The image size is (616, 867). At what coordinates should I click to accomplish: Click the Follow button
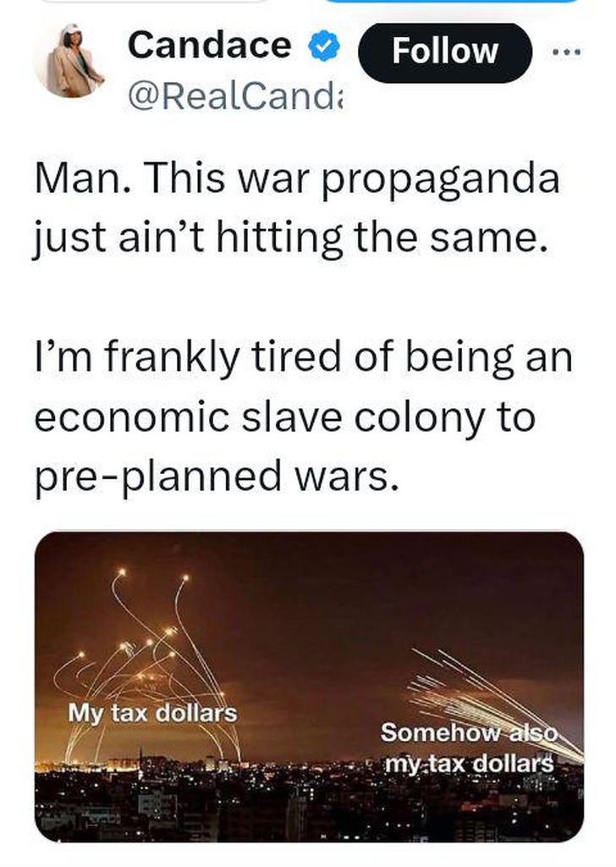tap(445, 52)
